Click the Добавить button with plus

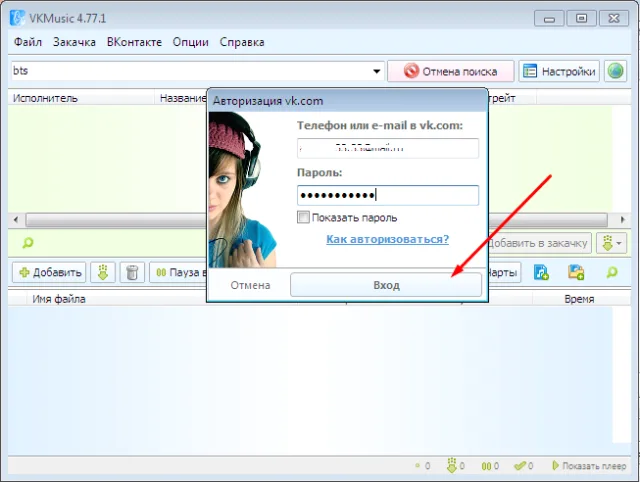(x=49, y=272)
